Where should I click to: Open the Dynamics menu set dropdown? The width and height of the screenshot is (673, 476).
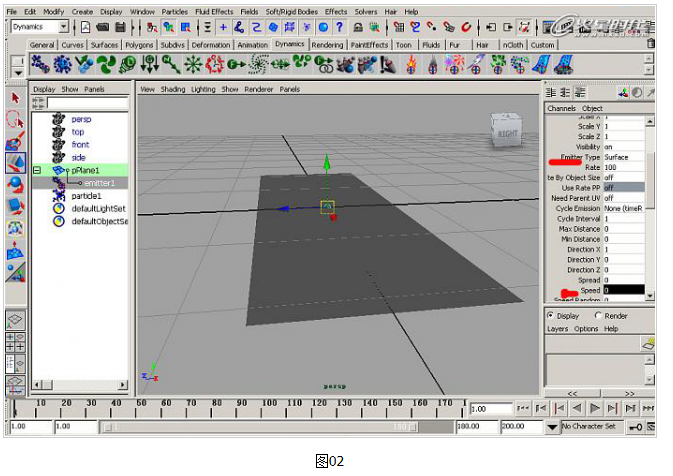64,27
